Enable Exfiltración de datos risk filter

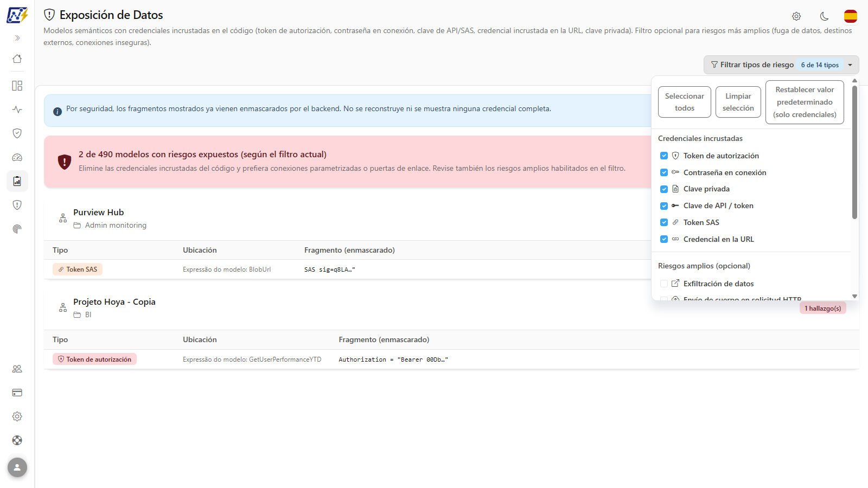coord(664,284)
